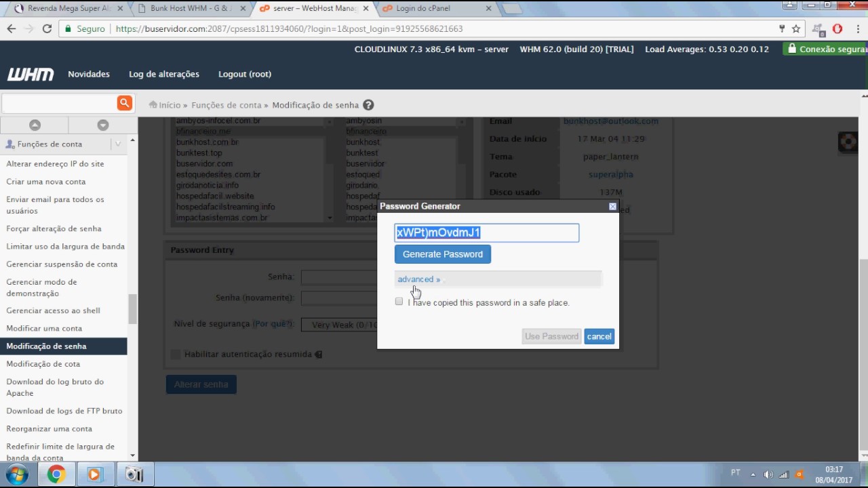868x488 pixels.
Task: Click the browser back arrow
Action: tap(11, 28)
